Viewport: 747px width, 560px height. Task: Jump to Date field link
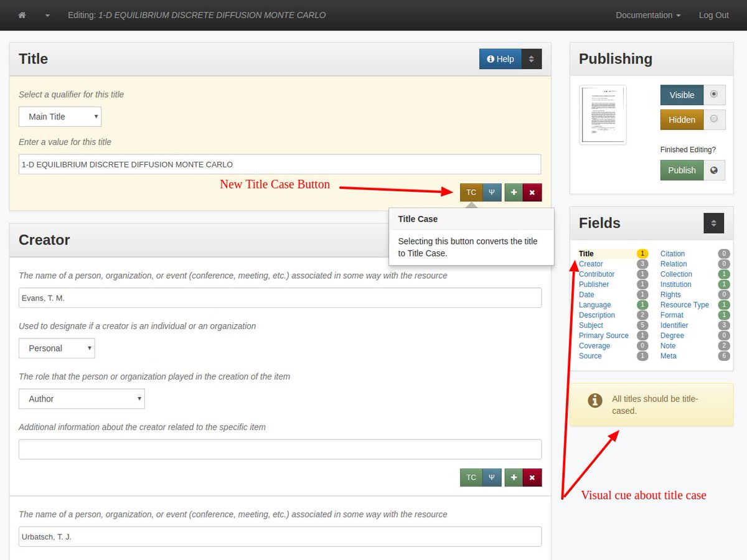click(x=586, y=295)
